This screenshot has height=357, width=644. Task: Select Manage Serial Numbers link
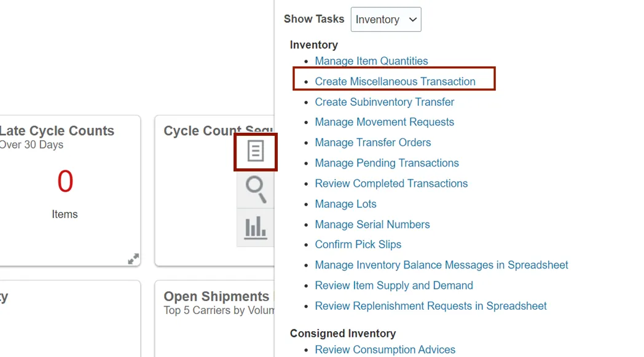tap(372, 224)
